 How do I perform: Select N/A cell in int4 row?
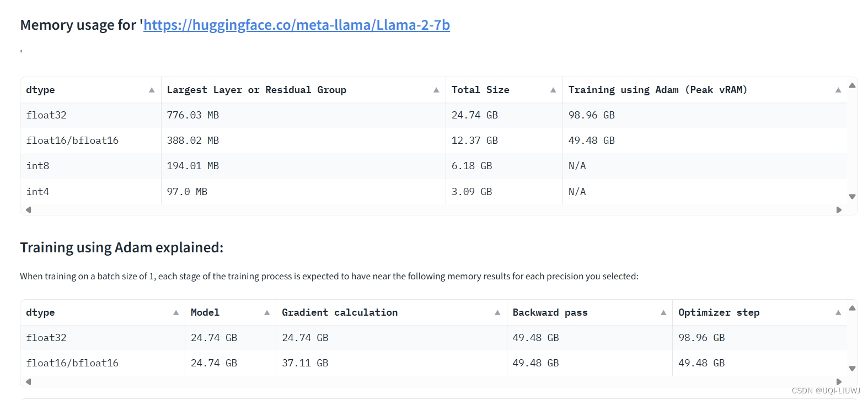click(705, 192)
